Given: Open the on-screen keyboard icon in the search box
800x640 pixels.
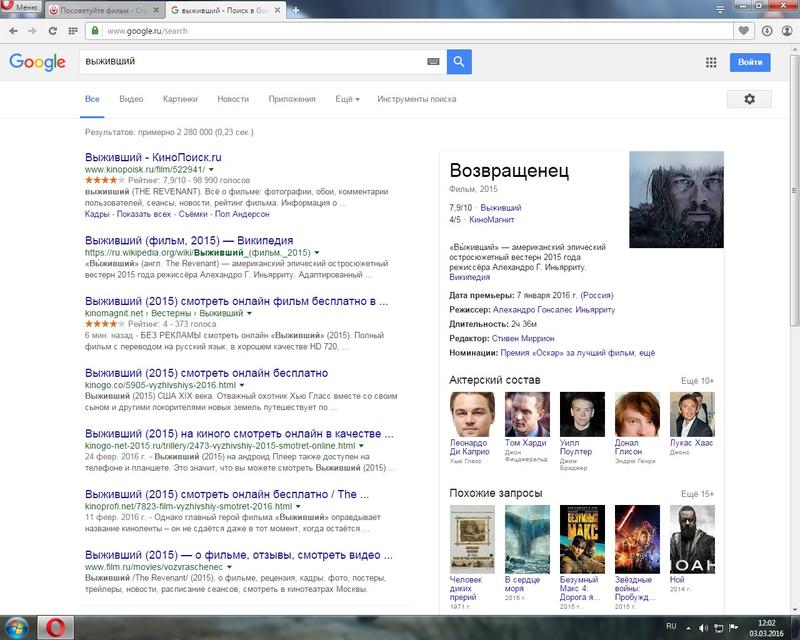Looking at the screenshot, I should pos(433,62).
